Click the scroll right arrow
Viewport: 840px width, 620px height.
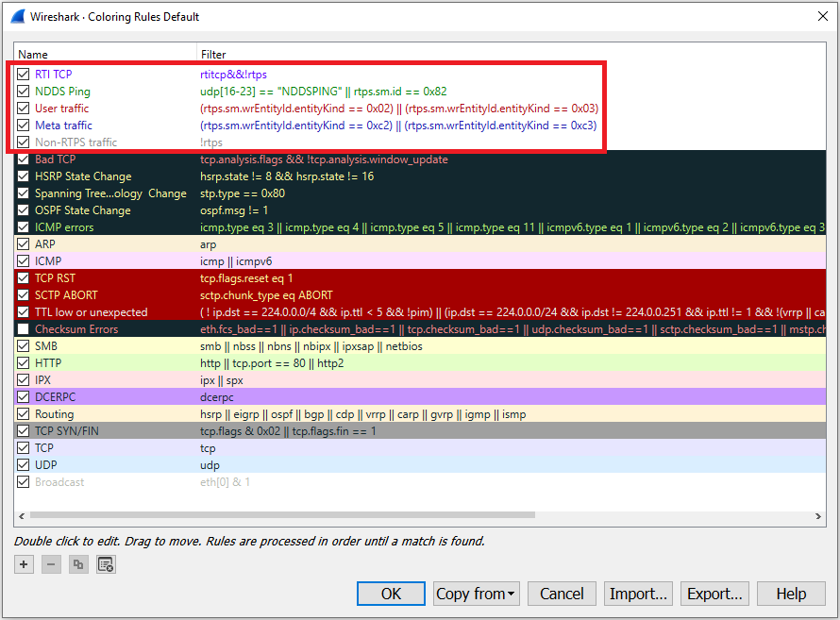pyautogui.click(x=818, y=516)
